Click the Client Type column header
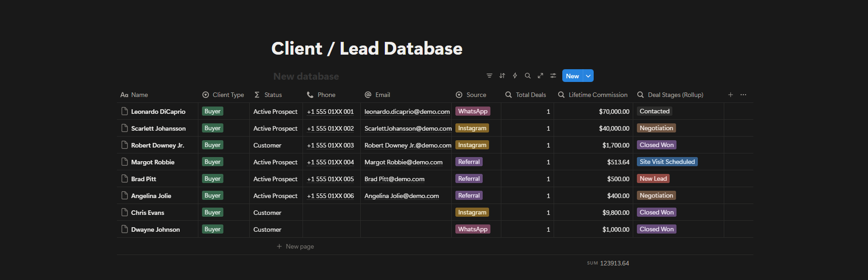Screen dimensions: 868x280 pyautogui.click(x=228, y=95)
